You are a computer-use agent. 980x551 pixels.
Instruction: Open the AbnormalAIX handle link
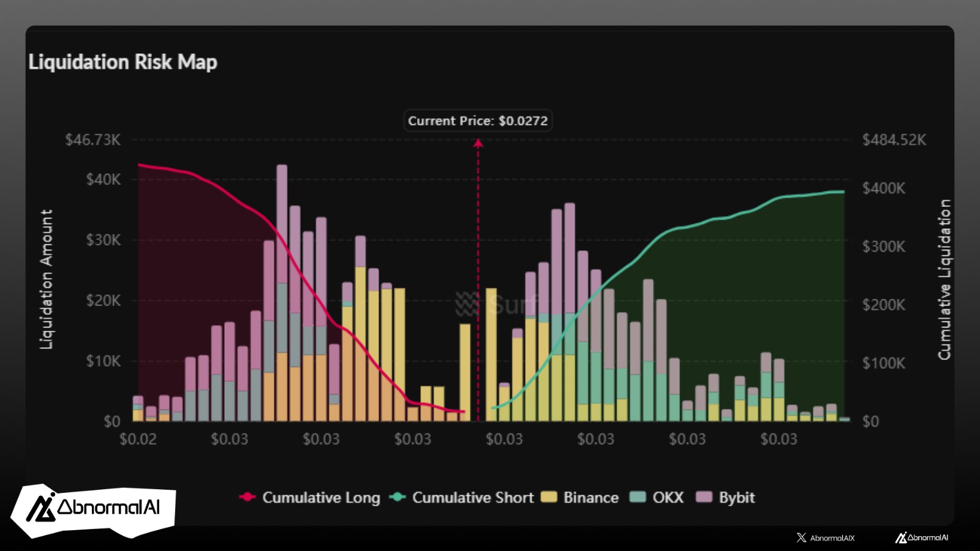(832, 538)
